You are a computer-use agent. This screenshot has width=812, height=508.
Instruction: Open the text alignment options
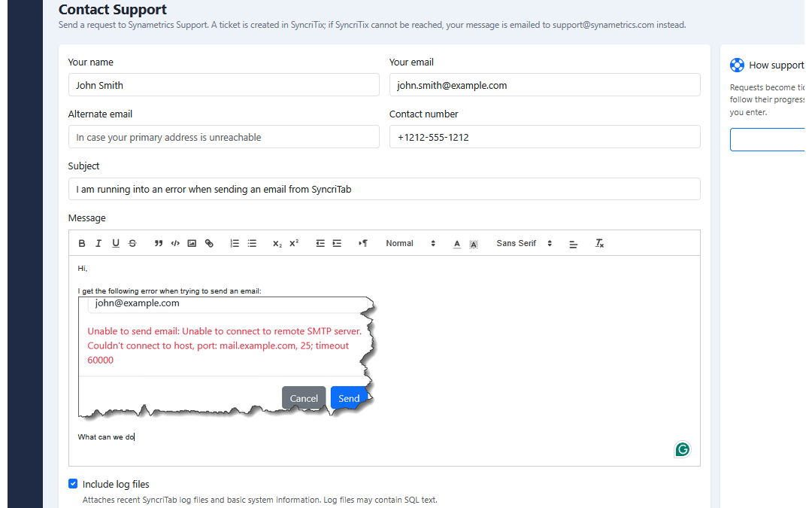[x=573, y=244]
